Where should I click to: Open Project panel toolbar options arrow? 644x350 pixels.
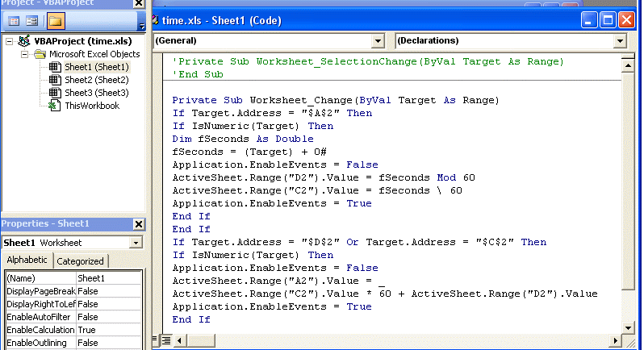142,26
